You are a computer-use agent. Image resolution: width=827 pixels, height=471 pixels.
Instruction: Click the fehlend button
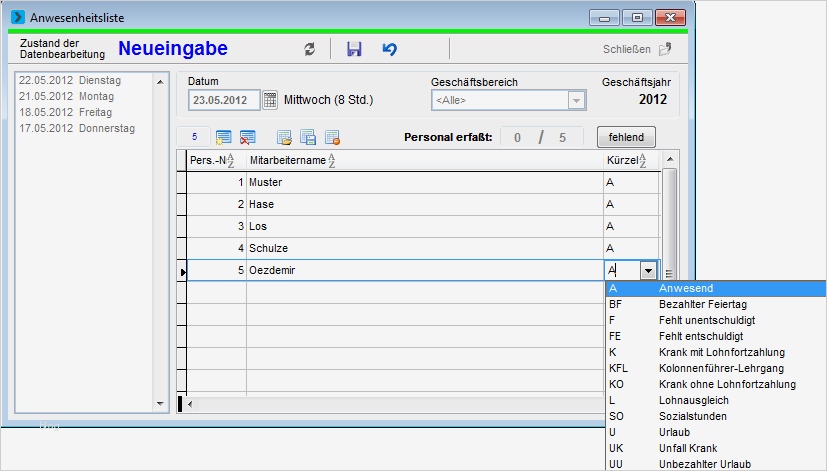(626, 137)
